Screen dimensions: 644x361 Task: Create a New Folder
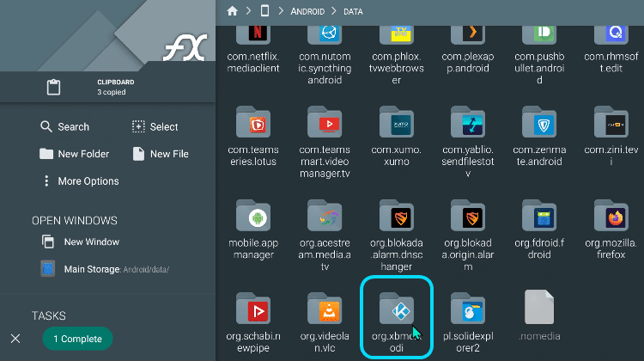pyautogui.click(x=75, y=154)
